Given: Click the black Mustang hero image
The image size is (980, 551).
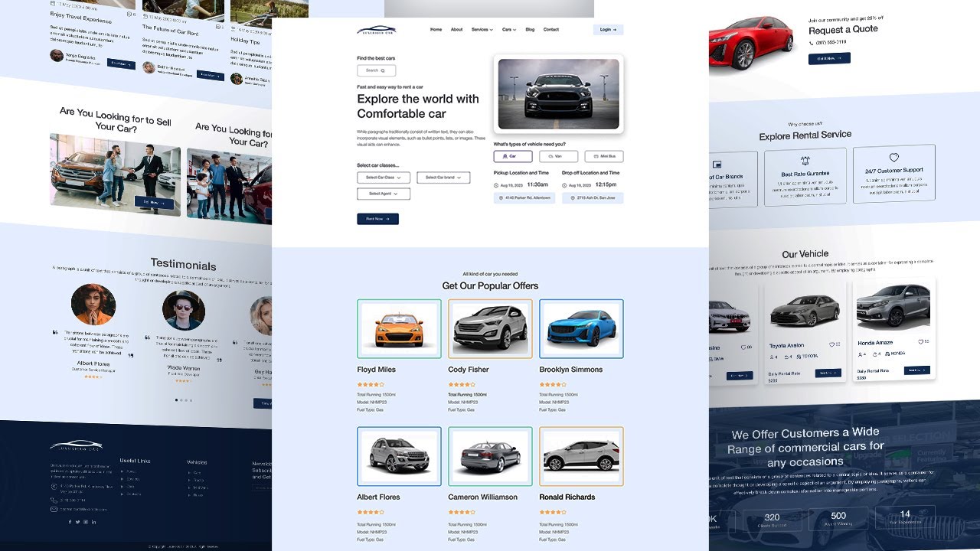Looking at the screenshot, I should point(558,94).
